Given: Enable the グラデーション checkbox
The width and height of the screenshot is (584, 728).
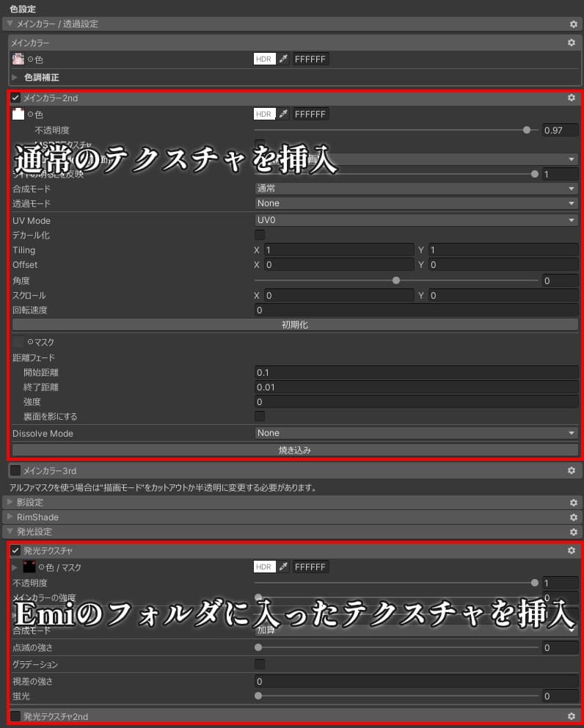Looking at the screenshot, I should pyautogui.click(x=260, y=664).
